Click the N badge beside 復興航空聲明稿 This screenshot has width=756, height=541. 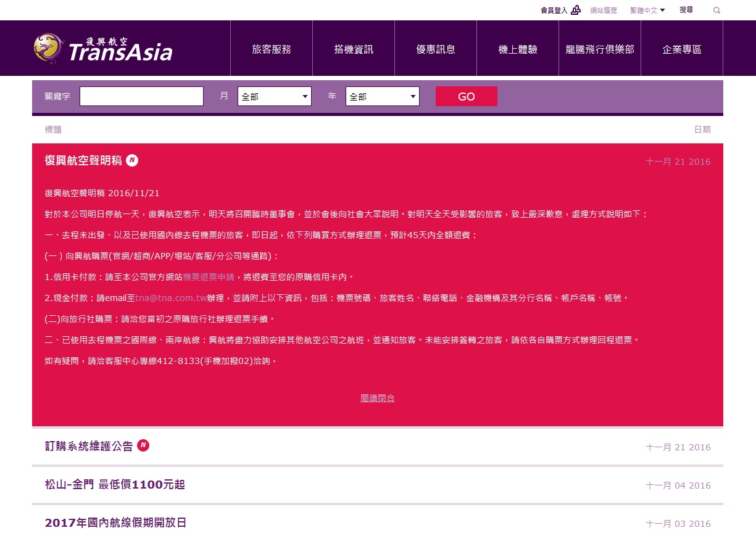pos(132,160)
